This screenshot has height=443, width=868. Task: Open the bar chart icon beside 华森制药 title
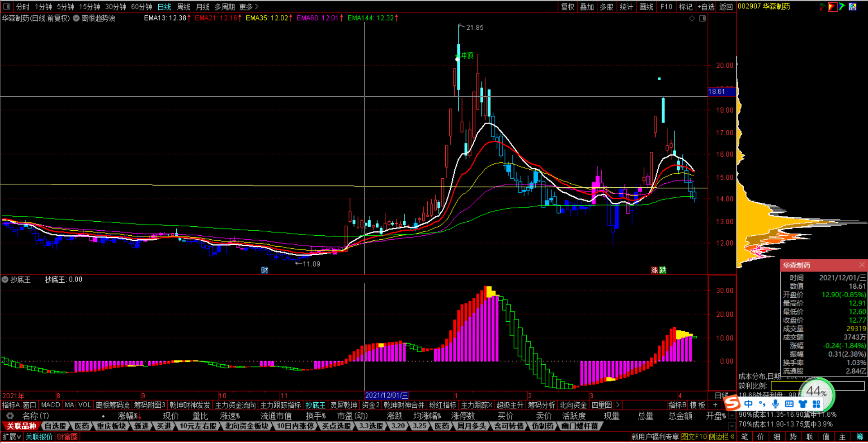(x=822, y=7)
